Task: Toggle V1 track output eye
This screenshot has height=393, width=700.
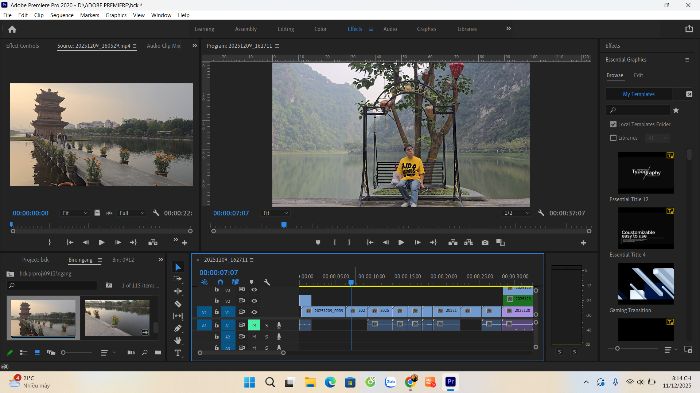Action: (x=254, y=312)
